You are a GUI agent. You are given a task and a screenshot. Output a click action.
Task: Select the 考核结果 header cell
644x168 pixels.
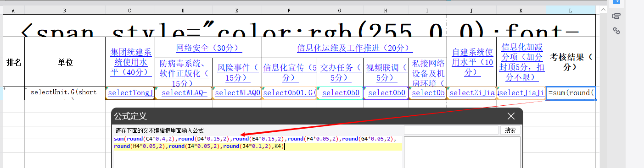pos(571,62)
